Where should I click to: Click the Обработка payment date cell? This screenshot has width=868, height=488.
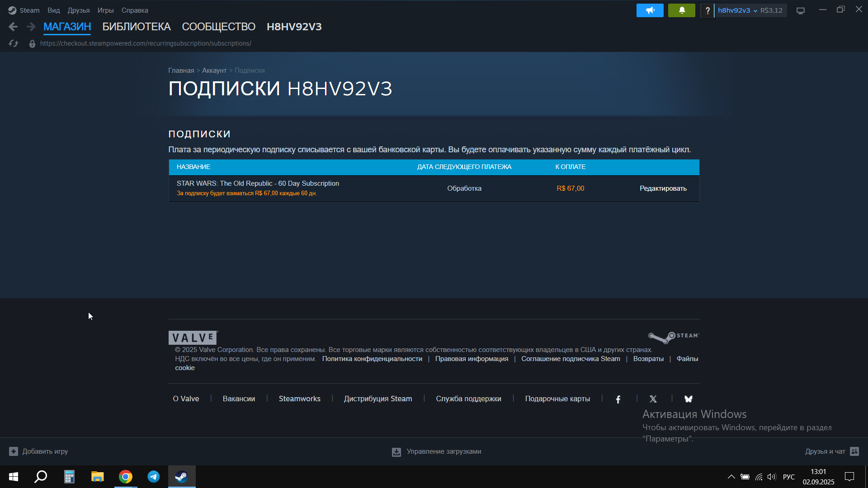[x=464, y=188]
